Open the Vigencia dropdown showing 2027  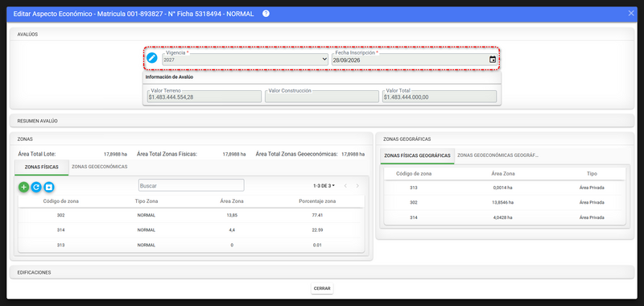tap(246, 60)
